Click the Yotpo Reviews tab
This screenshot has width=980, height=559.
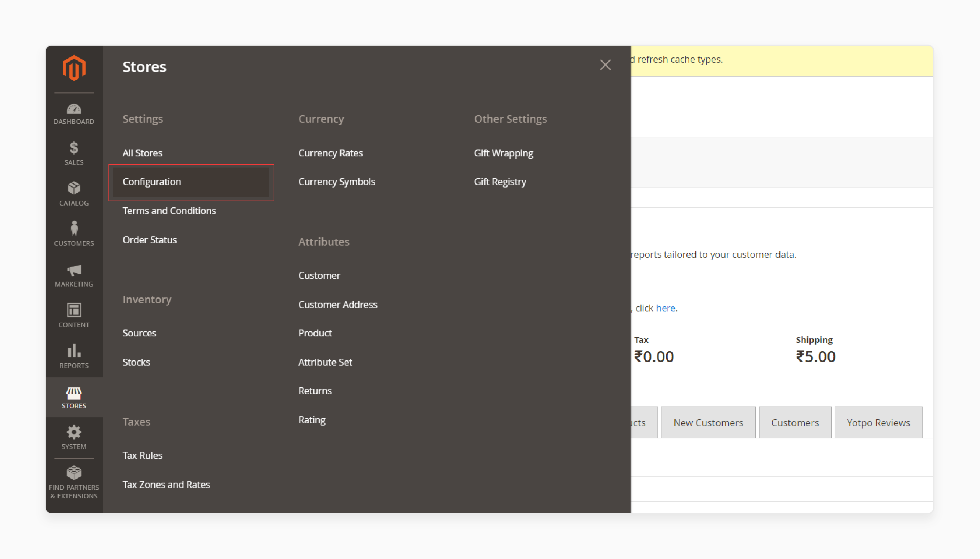point(878,422)
